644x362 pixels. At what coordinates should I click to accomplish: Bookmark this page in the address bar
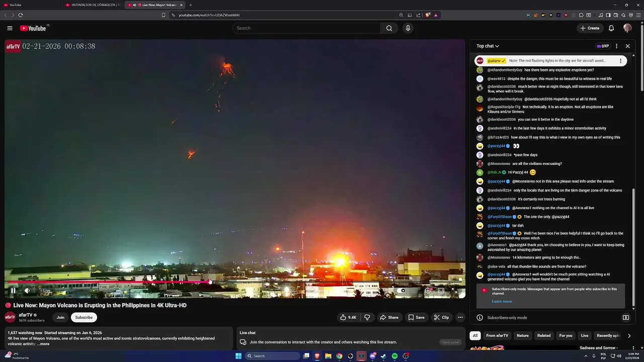(x=164, y=15)
